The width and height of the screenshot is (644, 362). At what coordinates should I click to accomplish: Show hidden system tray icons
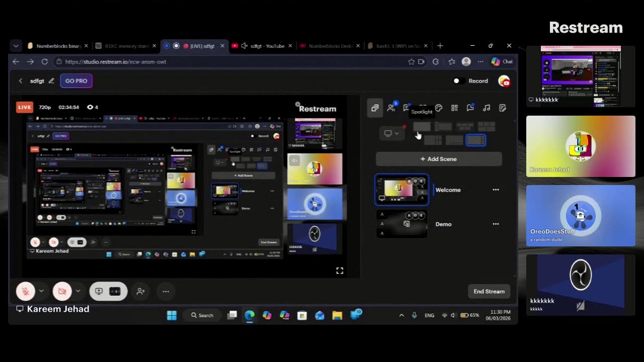(401, 315)
